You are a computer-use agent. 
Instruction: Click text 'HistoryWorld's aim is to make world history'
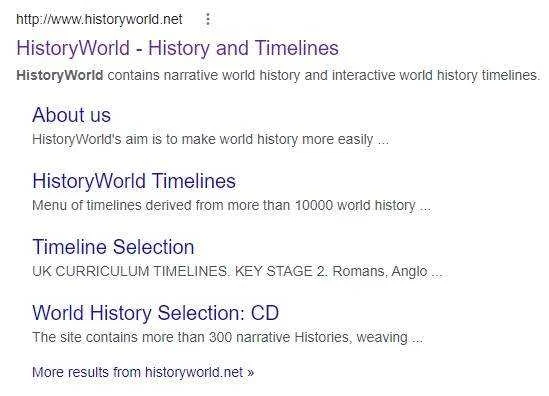(165, 140)
